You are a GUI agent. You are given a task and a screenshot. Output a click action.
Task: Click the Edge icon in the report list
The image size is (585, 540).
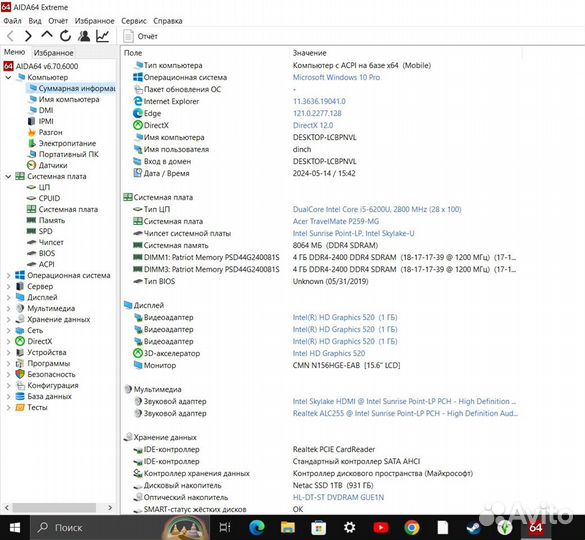pyautogui.click(x=138, y=113)
